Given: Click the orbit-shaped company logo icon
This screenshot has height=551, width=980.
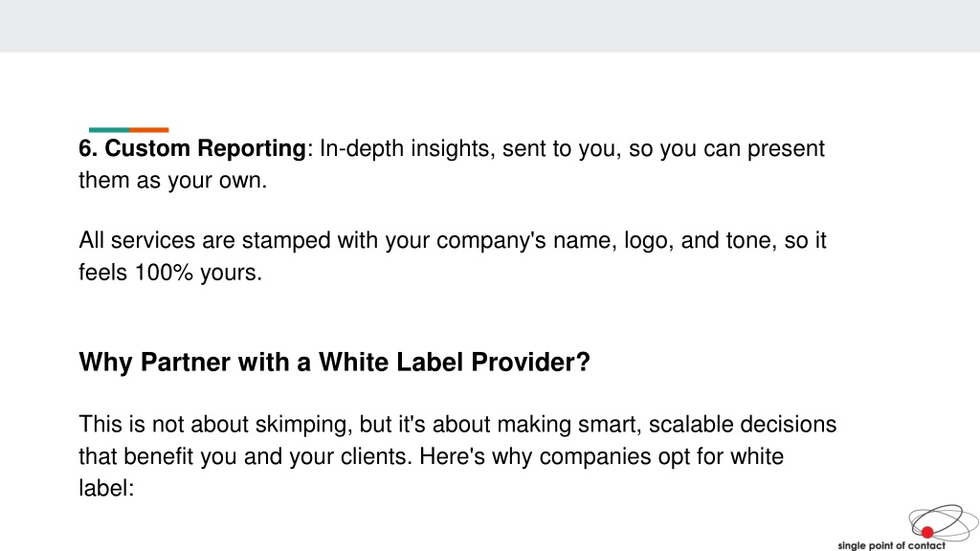Looking at the screenshot, I should [x=943, y=522].
